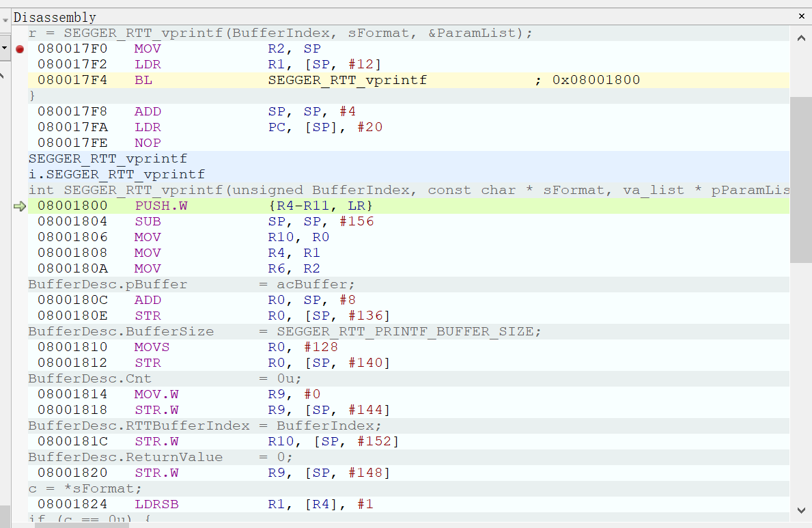Close the Disassembly panel
Image resolution: width=812 pixels, height=528 pixels.
click(802, 16)
